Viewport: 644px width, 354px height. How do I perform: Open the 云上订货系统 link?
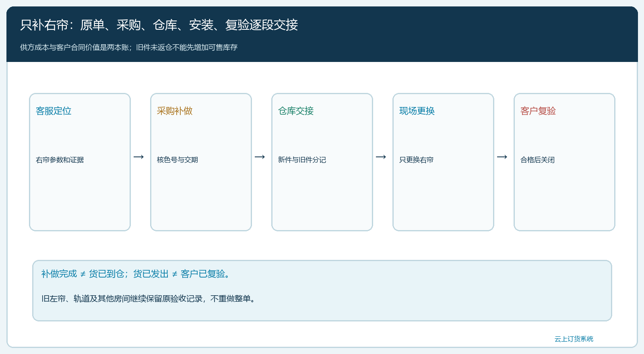coord(574,339)
